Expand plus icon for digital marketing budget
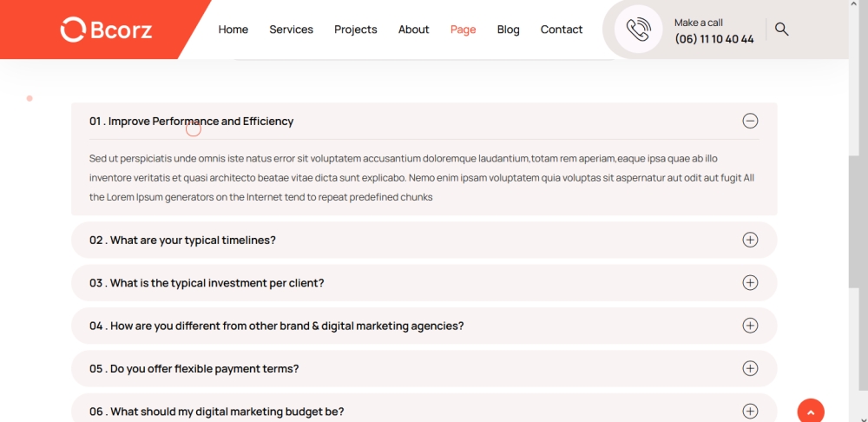This screenshot has height=422, width=868. 750,411
